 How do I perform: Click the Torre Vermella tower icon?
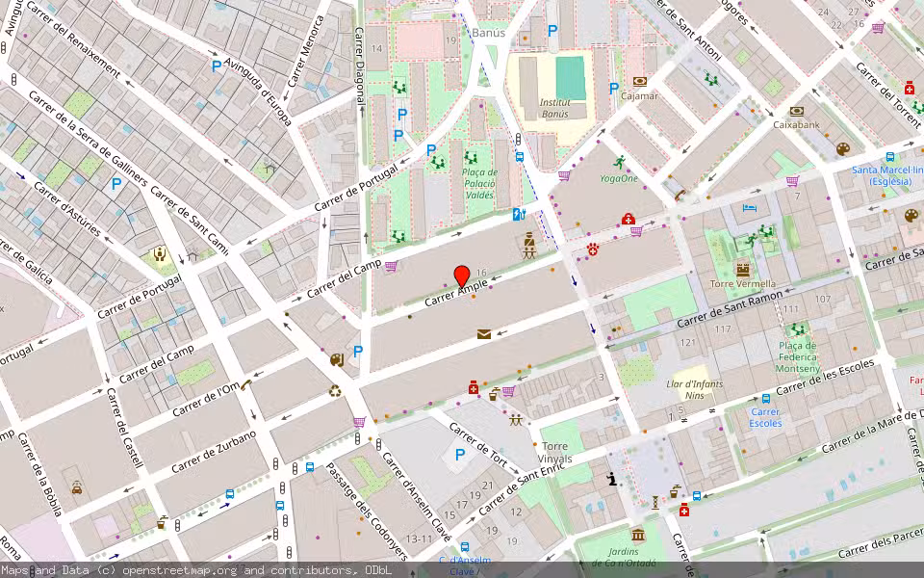pos(743,268)
